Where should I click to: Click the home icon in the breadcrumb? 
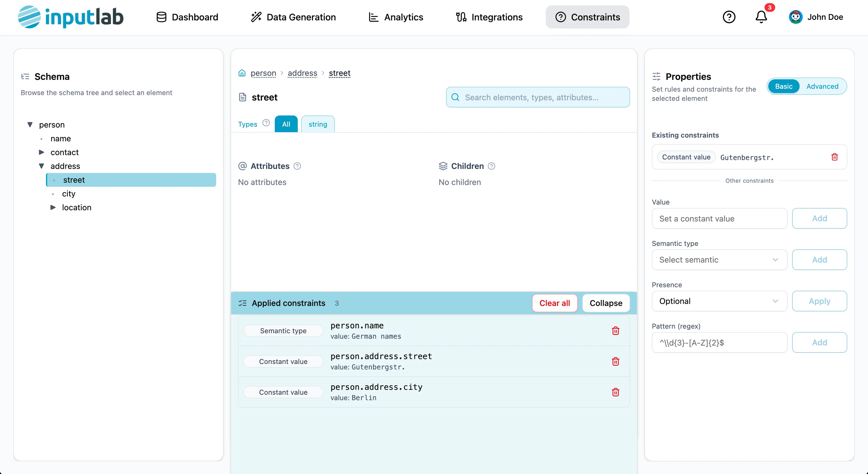[242, 73]
